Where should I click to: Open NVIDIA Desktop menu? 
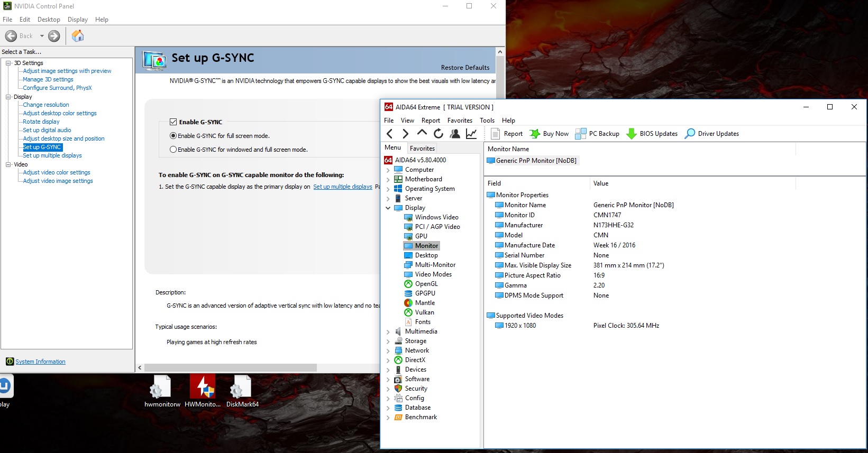tap(49, 20)
